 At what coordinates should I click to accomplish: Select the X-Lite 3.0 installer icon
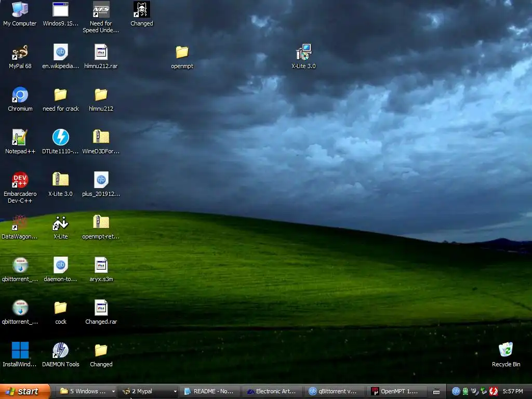pyautogui.click(x=303, y=56)
